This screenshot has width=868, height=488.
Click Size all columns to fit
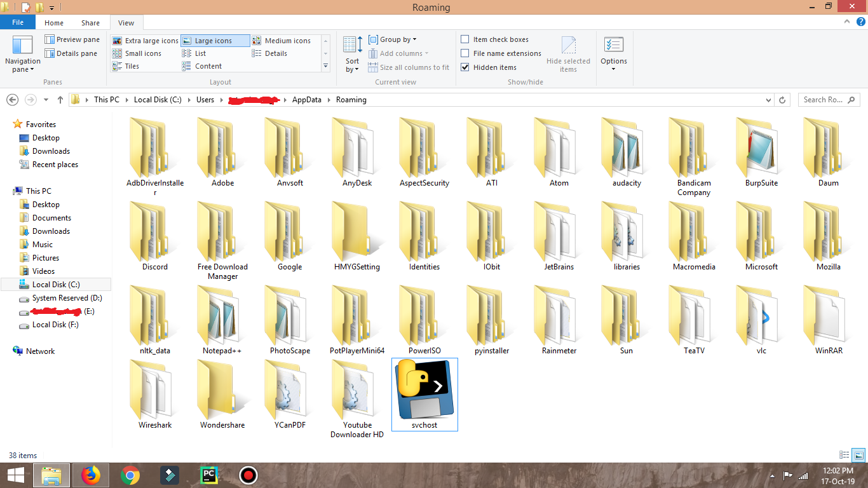[x=409, y=67]
